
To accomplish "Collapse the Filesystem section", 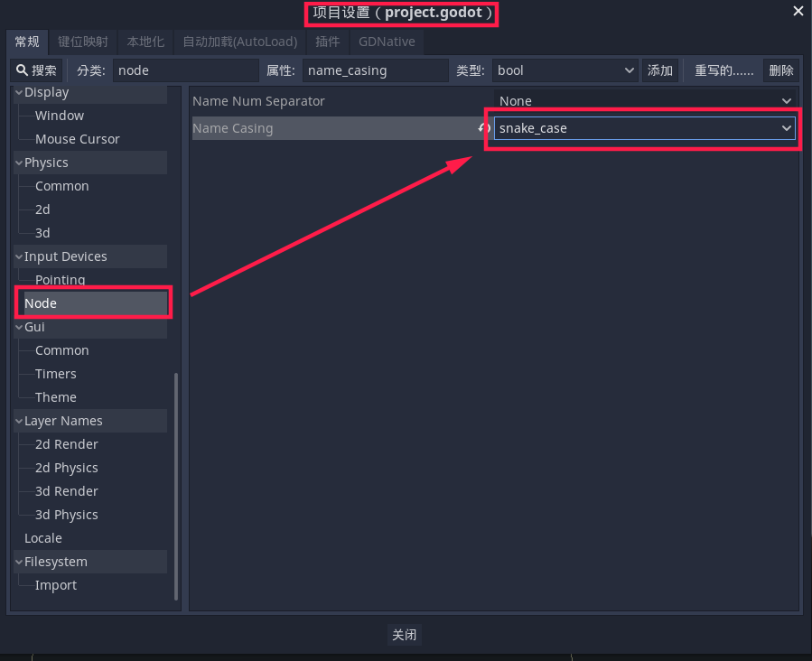I will pos(19,562).
